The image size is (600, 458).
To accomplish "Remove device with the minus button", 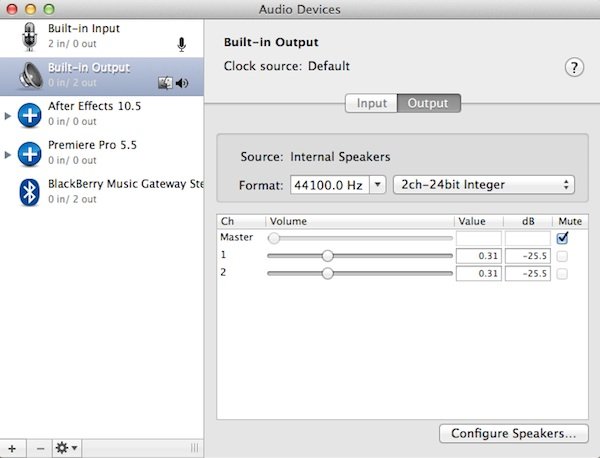I will click(x=40, y=448).
